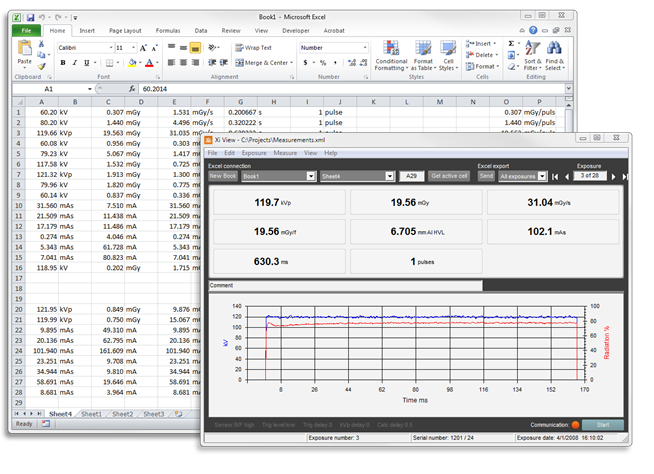Click the insert function fx icon
The width and height of the screenshot is (654, 474).
[132, 89]
